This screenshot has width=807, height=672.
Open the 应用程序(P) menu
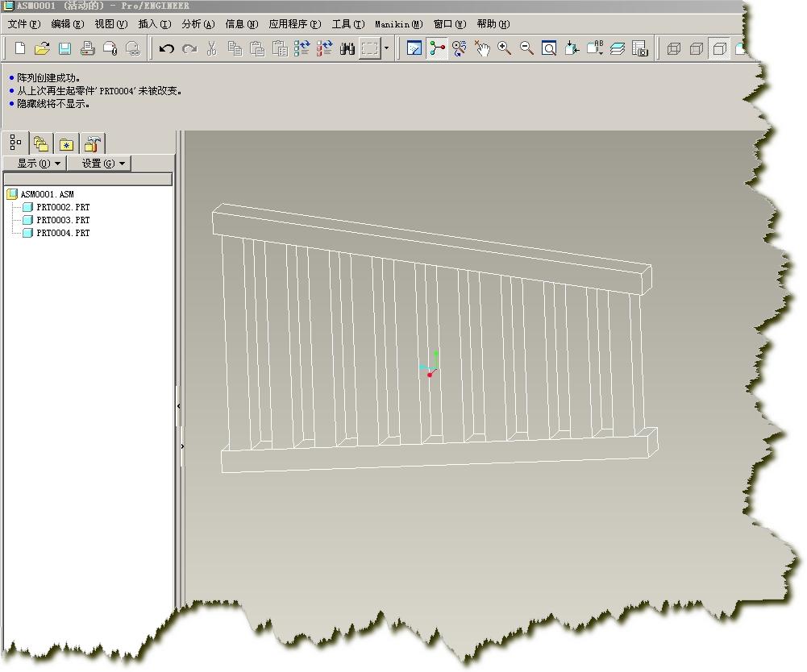[294, 24]
